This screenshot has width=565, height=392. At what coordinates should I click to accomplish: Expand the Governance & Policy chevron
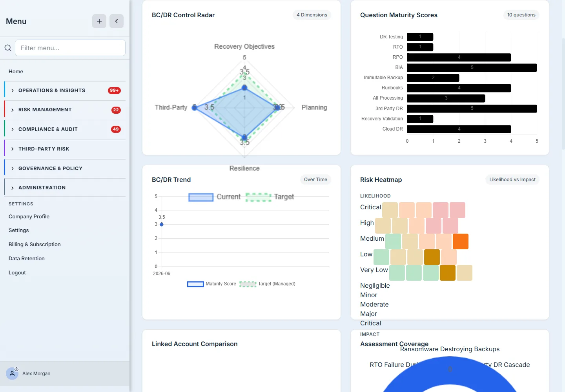point(13,169)
